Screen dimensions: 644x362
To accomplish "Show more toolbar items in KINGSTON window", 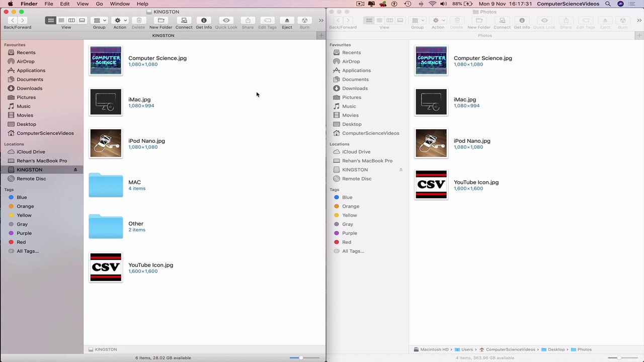I will [321, 20].
